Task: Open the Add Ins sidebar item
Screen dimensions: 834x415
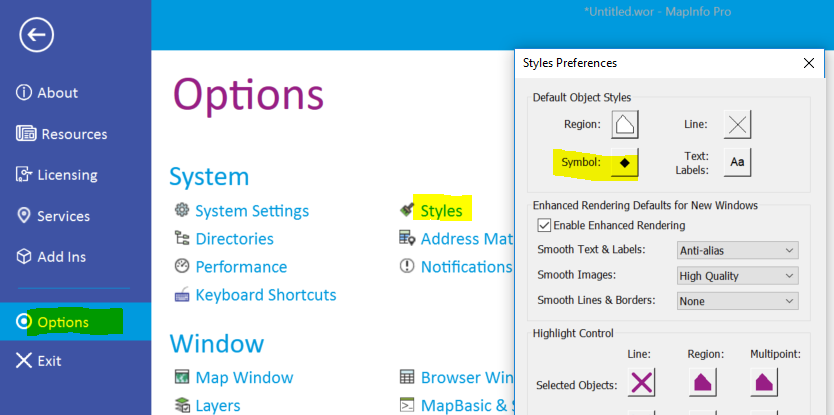Action: pos(62,257)
